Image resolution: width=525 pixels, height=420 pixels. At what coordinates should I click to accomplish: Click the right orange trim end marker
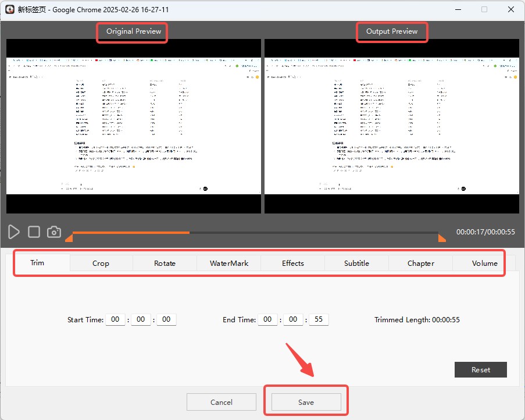pos(441,238)
